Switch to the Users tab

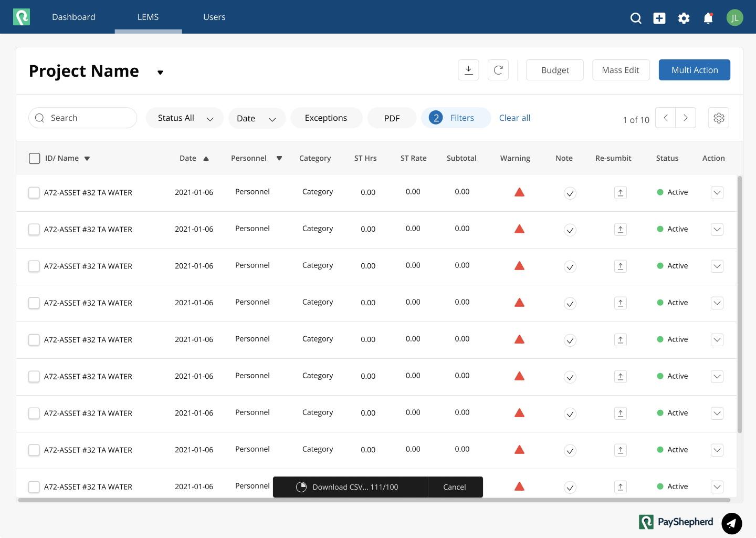tap(214, 17)
